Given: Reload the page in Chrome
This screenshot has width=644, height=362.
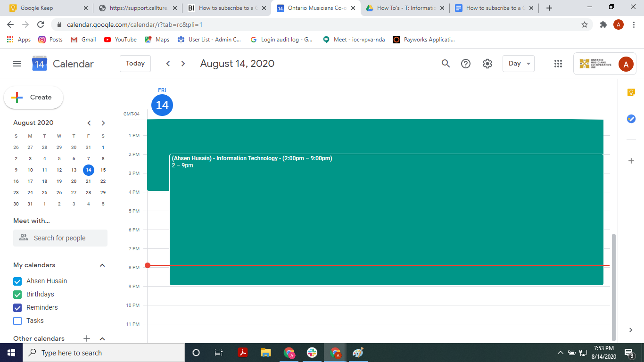Looking at the screenshot, I should [41, 25].
